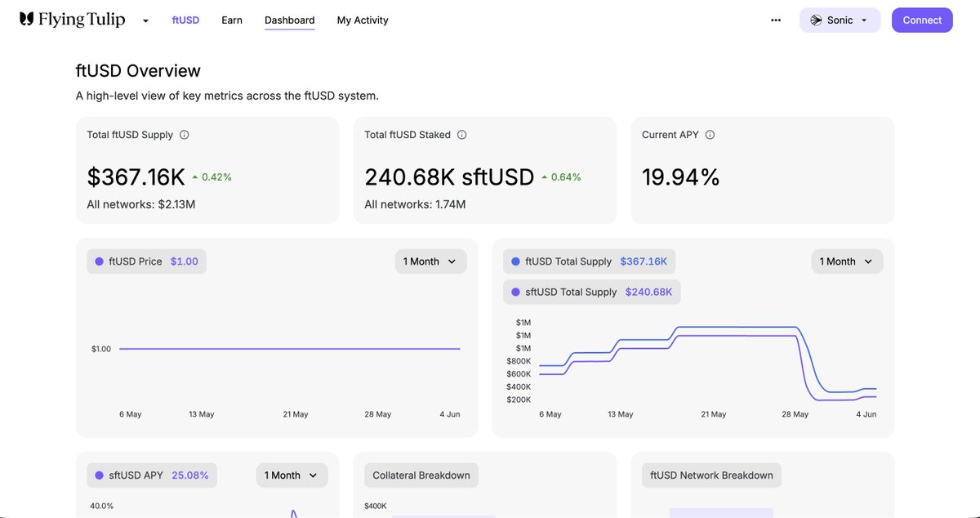
Task: Click the All networks: $2.13M text
Action: tap(141, 204)
